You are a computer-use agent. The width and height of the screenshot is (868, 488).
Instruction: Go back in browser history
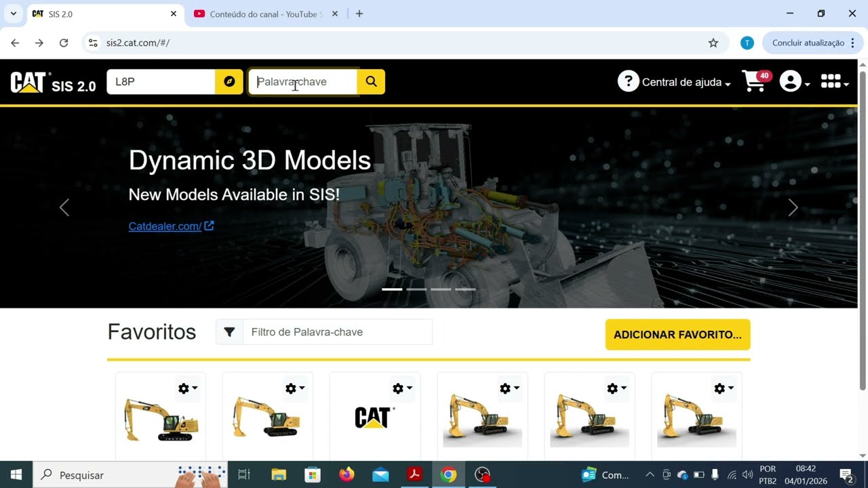pos(15,43)
